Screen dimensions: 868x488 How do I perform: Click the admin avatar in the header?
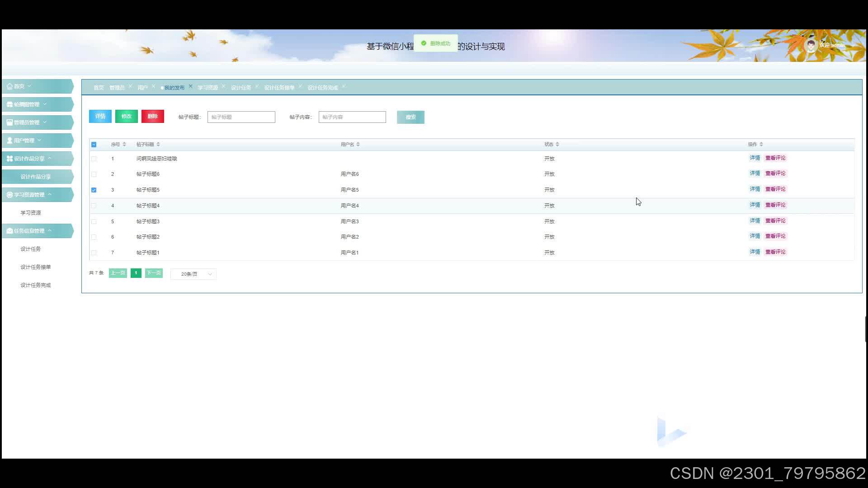[811, 45]
